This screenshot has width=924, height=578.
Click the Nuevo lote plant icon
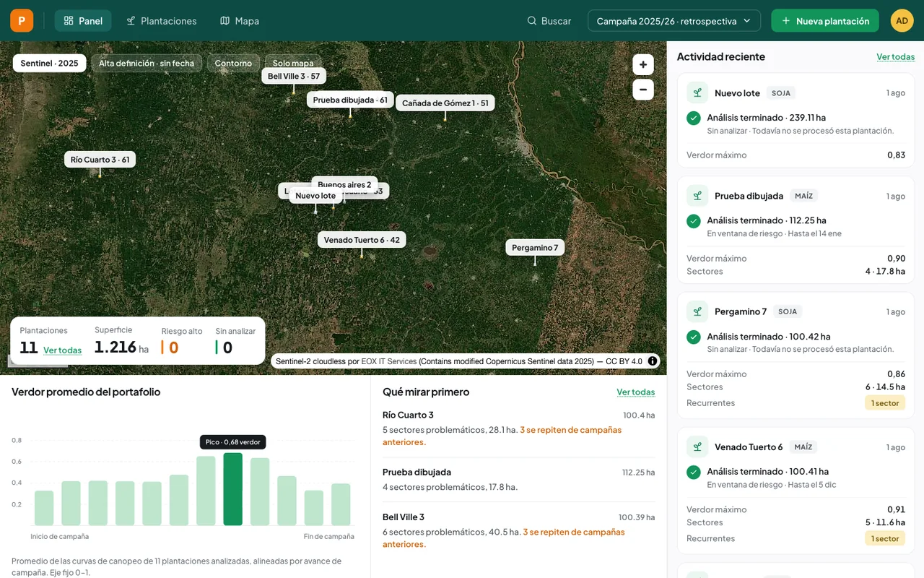tap(697, 93)
